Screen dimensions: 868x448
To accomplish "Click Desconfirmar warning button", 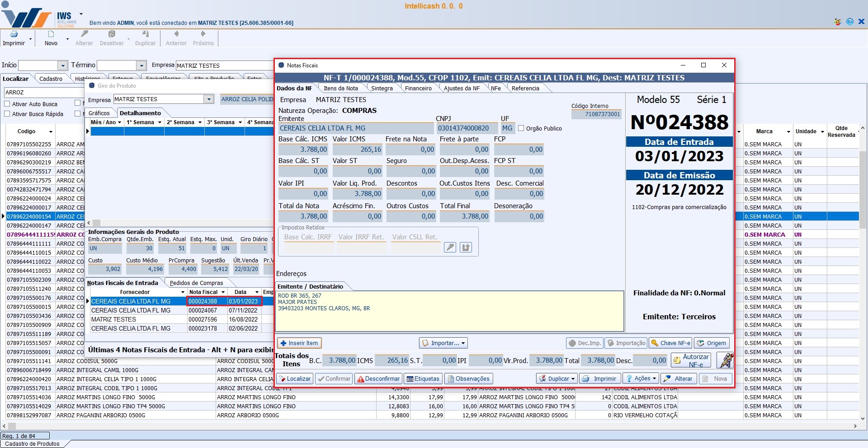I will tap(378, 379).
